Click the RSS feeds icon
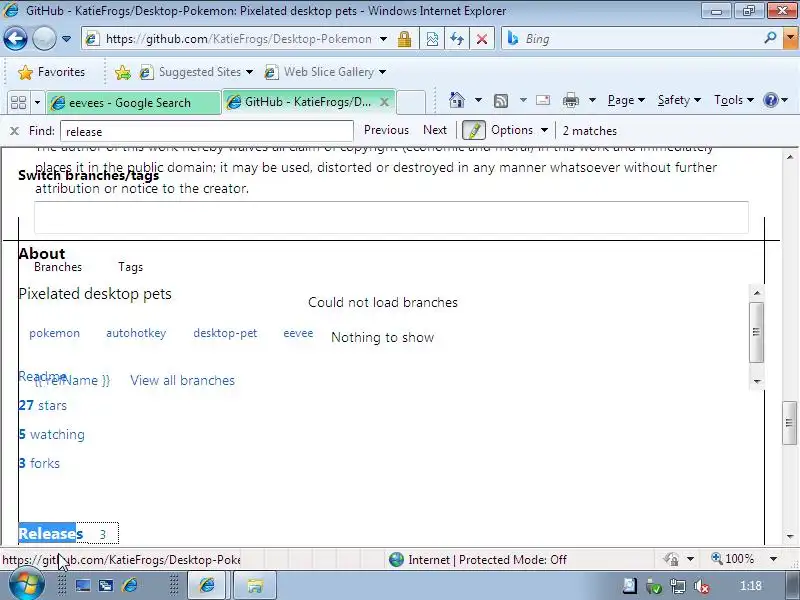The width and height of the screenshot is (800, 600). [501, 101]
